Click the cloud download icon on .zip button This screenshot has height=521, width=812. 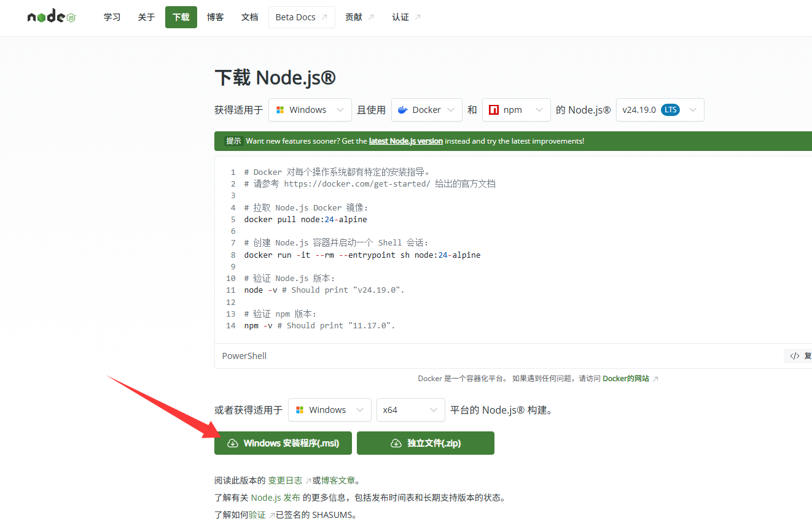(x=396, y=443)
